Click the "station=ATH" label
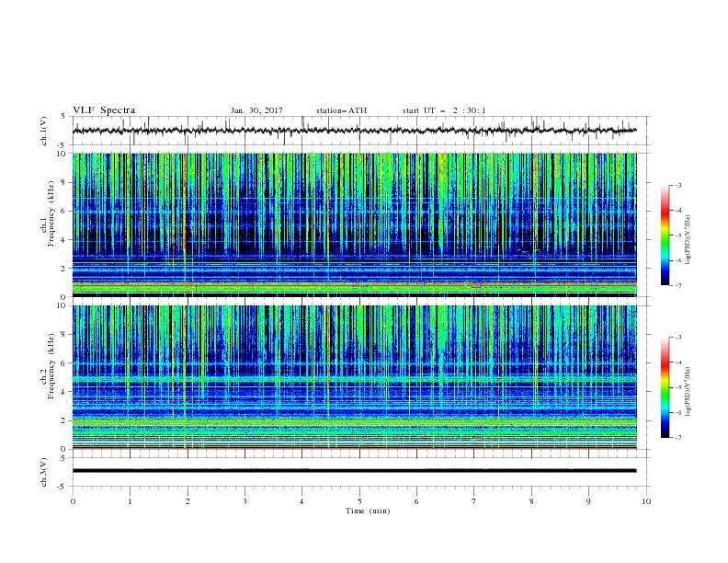 point(341,110)
